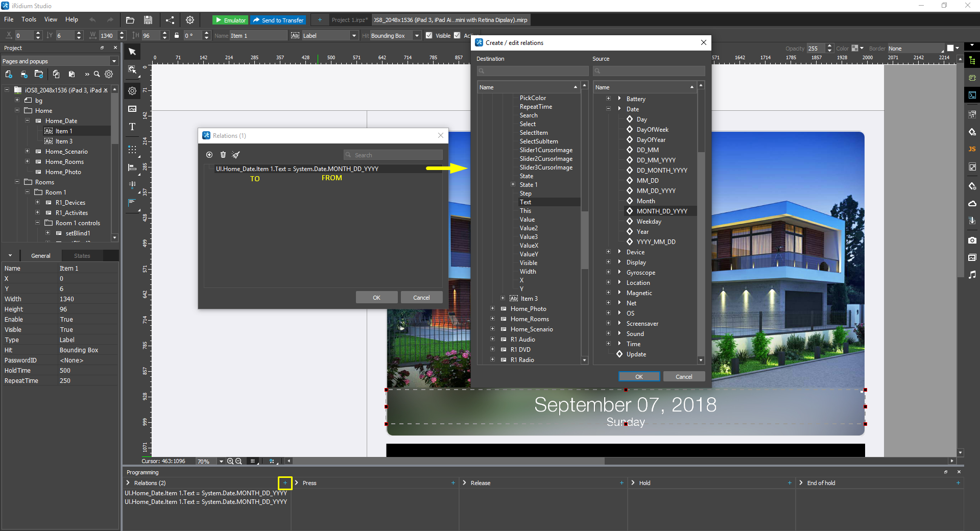Click the camera icon in right sidebar
980x531 pixels.
972,240
